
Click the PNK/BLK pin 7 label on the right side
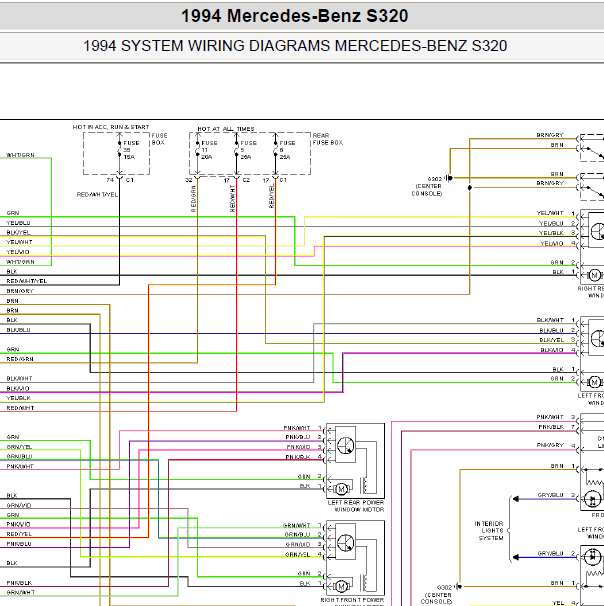point(551,427)
